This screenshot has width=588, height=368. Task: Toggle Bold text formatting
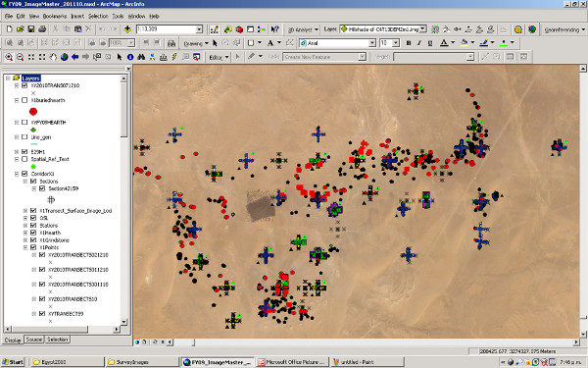409,43
